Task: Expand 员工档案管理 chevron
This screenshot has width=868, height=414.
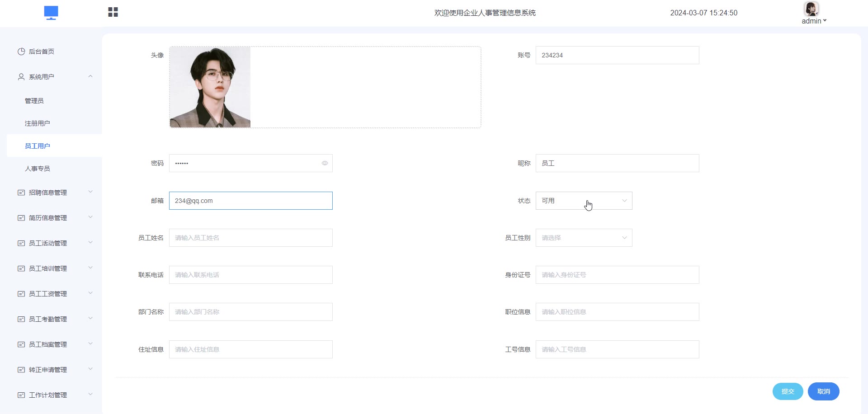Action: click(90, 344)
